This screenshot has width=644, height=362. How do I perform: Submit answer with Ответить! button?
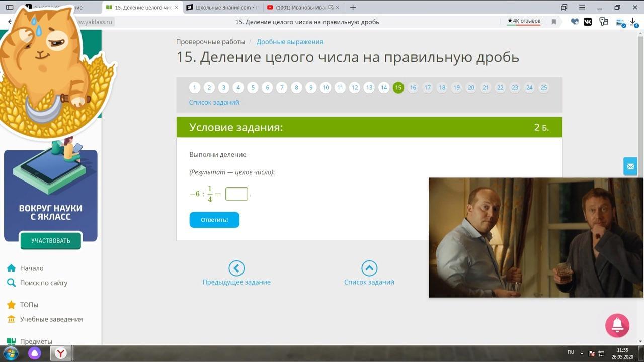[214, 220]
